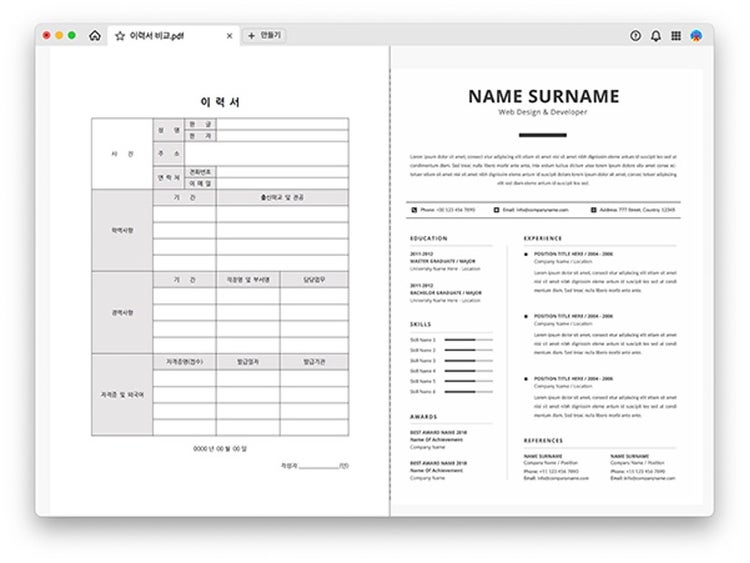The height and width of the screenshot is (563, 750).
Task: Click the 만들기 create button
Action: pyautogui.click(x=265, y=35)
